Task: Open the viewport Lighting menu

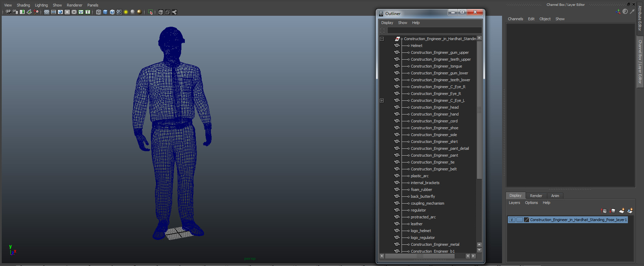Action: 41,5
